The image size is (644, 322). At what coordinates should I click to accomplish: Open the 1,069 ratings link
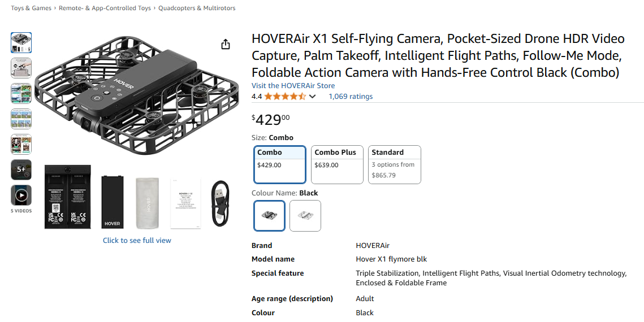click(351, 97)
